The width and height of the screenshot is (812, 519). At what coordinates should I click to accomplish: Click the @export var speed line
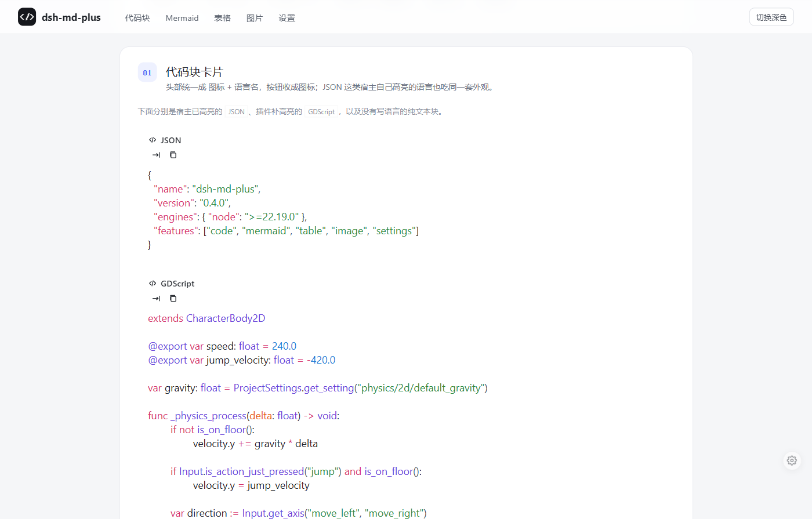tap(222, 346)
